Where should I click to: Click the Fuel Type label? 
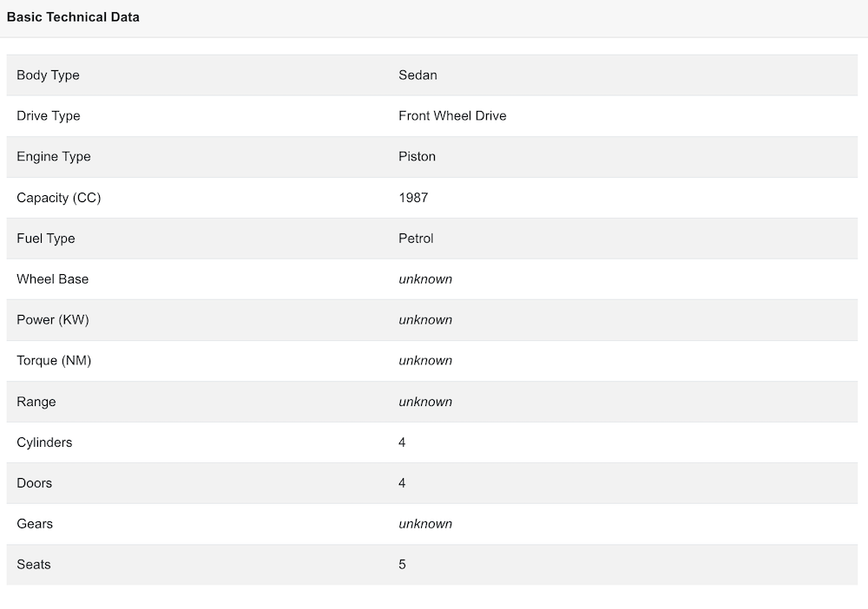(46, 239)
